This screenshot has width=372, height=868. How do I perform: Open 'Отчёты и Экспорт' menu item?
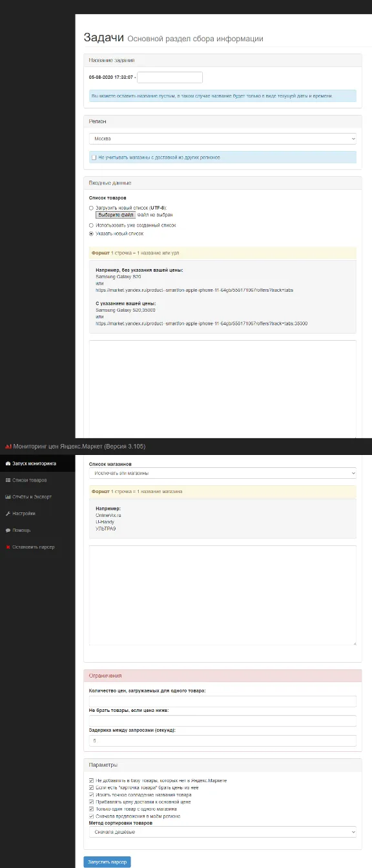pos(32,497)
